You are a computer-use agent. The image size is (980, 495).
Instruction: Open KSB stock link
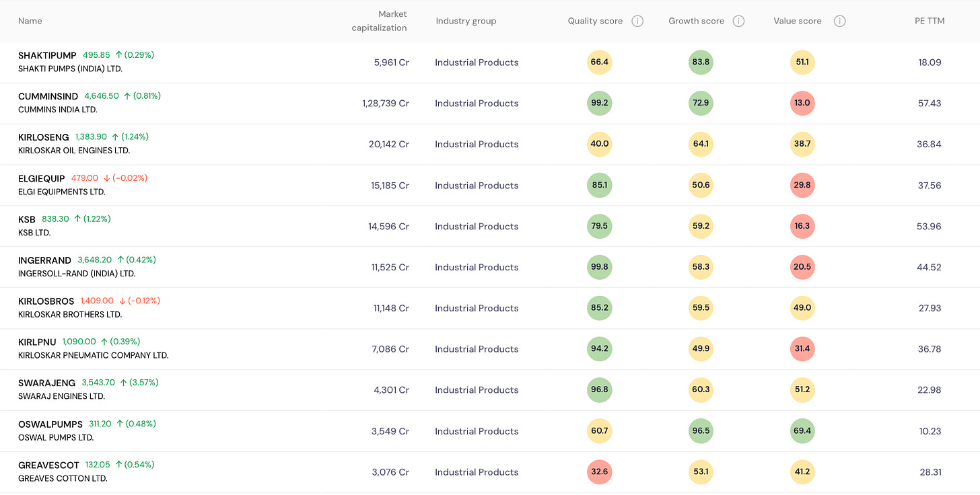(x=27, y=219)
